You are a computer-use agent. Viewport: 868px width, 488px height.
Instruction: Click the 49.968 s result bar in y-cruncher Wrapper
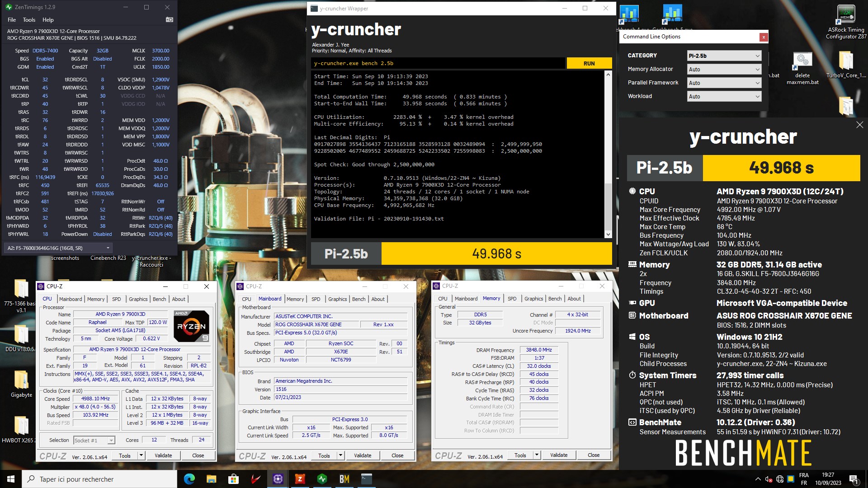[496, 253]
